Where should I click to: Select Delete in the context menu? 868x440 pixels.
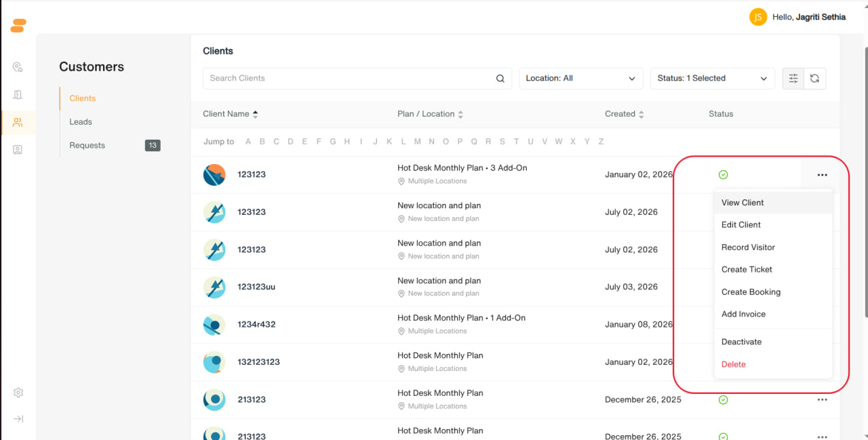[x=734, y=364]
